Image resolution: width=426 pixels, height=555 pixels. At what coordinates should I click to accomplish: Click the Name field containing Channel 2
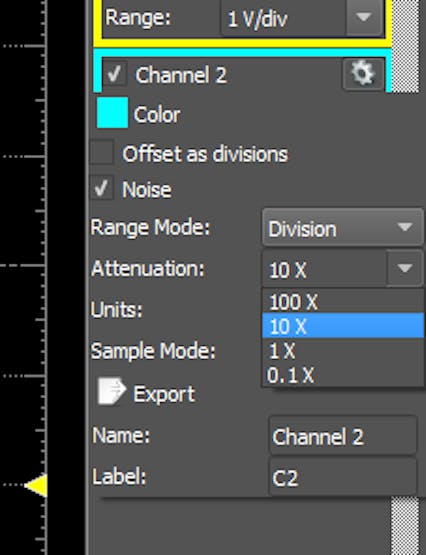coord(342,435)
